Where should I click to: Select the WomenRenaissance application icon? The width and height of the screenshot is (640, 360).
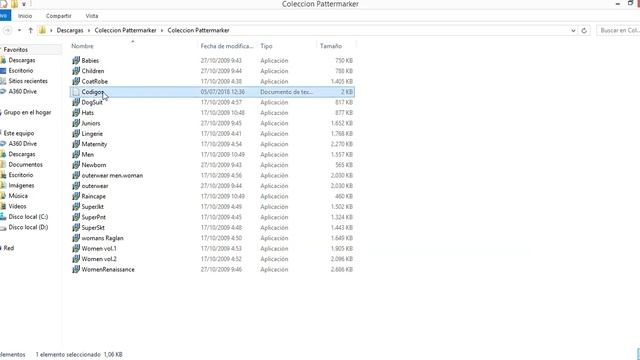(76, 269)
